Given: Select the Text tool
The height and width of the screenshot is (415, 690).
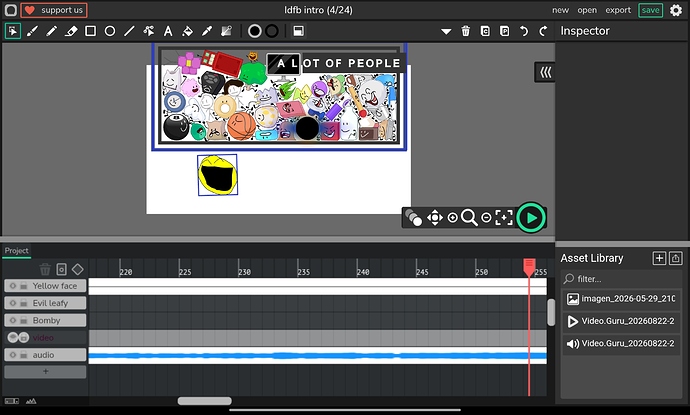Looking at the screenshot, I should [x=168, y=31].
